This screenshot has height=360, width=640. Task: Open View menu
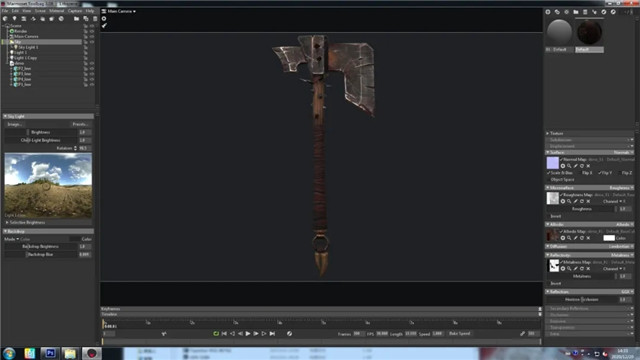(27, 11)
